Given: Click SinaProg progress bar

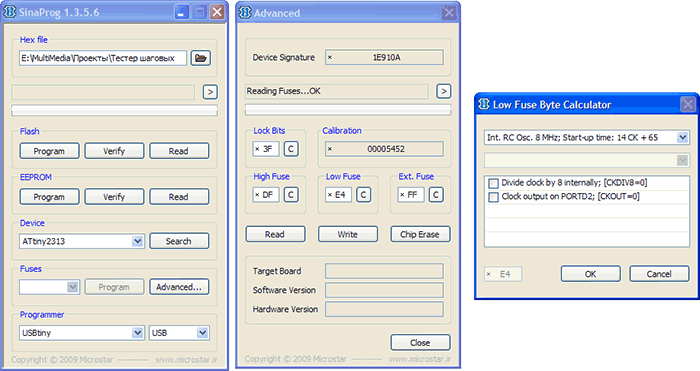Looking at the screenshot, I should click(x=114, y=110).
